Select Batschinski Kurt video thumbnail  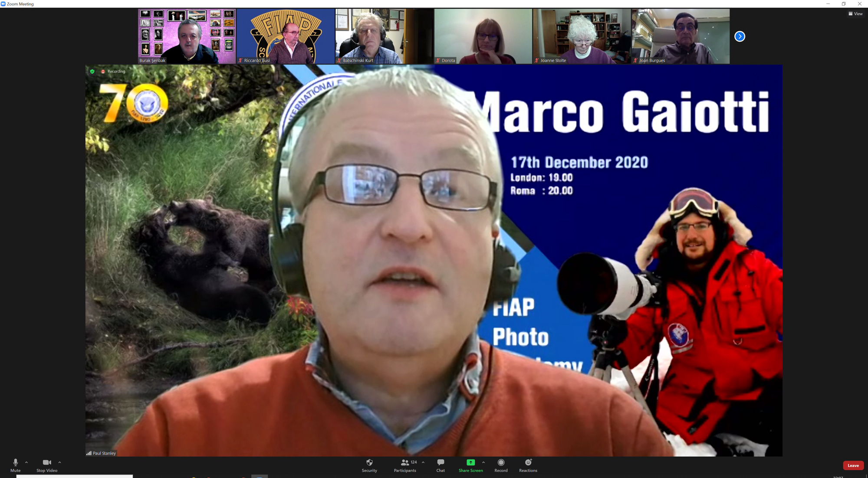[384, 36]
